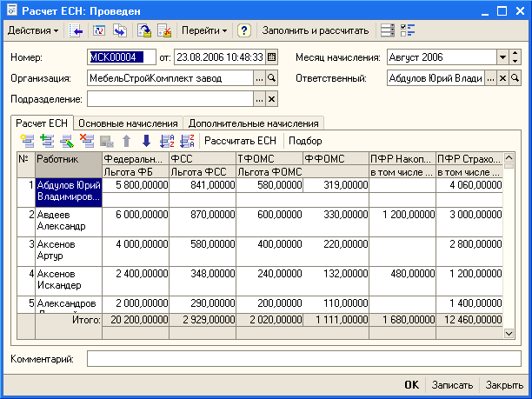Screen dimensions: 532x399
Task: Click the Закрыть button
Action: click(504, 385)
